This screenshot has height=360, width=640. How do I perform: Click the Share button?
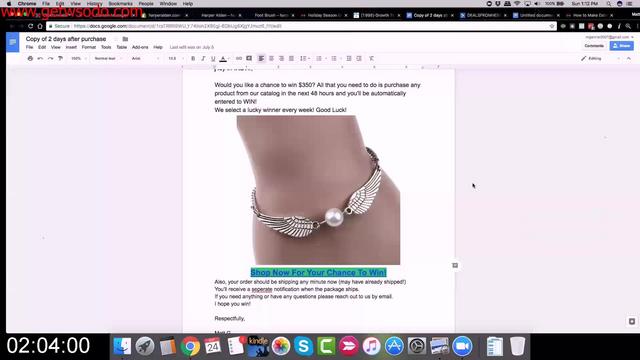pyautogui.click(x=622, y=46)
